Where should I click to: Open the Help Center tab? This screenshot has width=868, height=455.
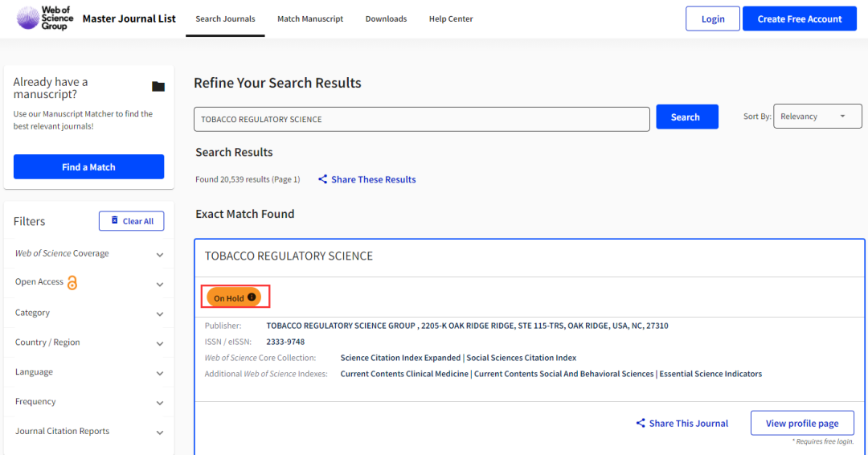pyautogui.click(x=451, y=18)
